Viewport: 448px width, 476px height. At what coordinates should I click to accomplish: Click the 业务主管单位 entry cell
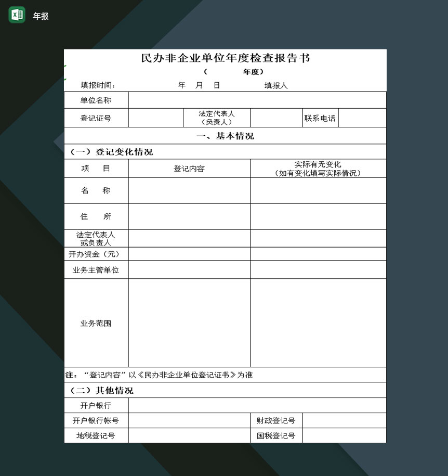tap(189, 269)
